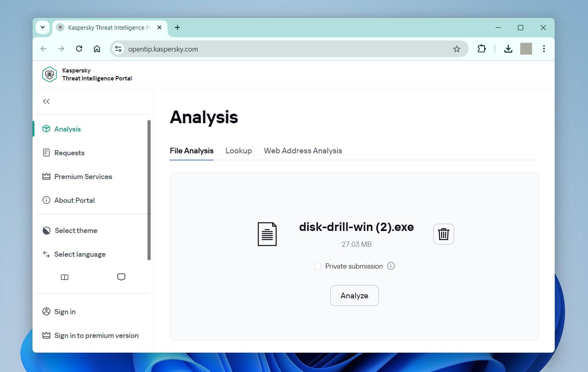Maximize the browser window
Image resolution: width=588 pixels, height=372 pixels.
[x=521, y=27]
